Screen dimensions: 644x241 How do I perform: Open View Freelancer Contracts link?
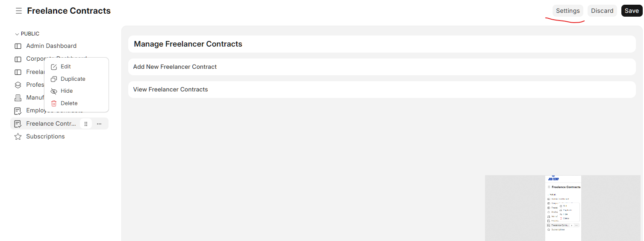tap(171, 89)
